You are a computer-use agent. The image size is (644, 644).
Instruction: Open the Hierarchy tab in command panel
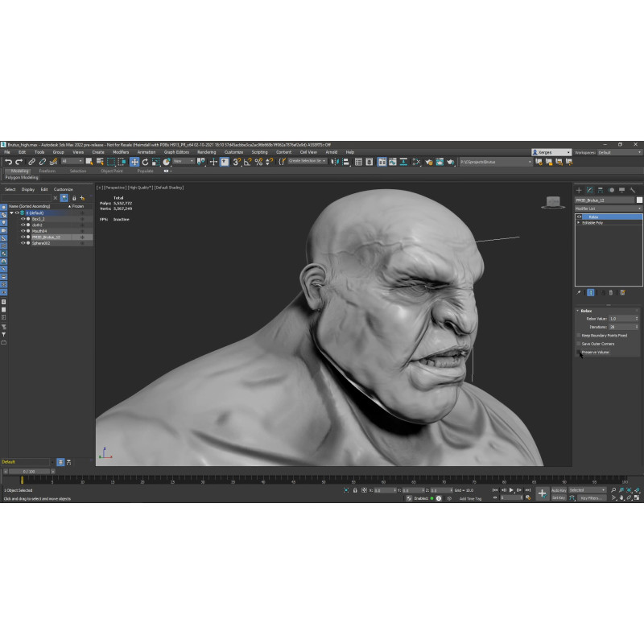click(601, 190)
